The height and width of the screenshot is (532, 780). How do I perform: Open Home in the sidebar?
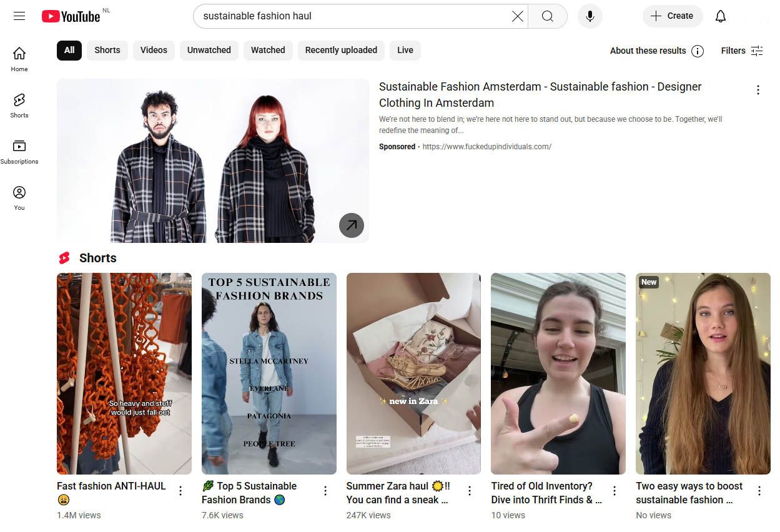pyautogui.click(x=19, y=59)
